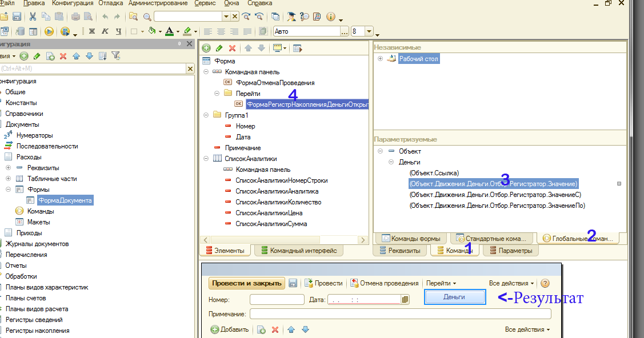Open the Syntax assistant graduate icon

pyautogui.click(x=291, y=17)
